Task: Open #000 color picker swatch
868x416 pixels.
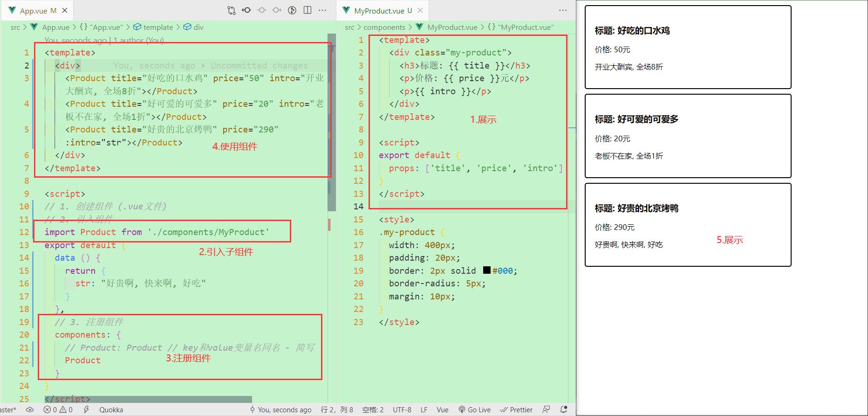Action: click(x=487, y=270)
